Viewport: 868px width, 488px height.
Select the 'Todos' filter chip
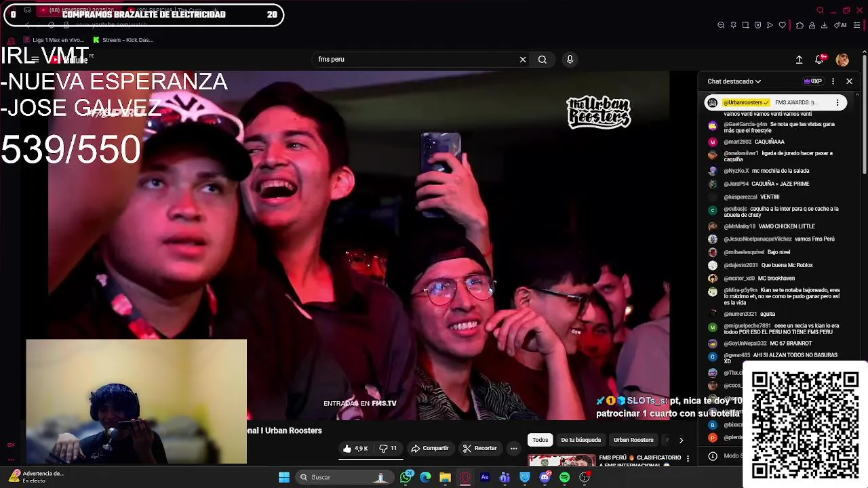[x=540, y=440]
